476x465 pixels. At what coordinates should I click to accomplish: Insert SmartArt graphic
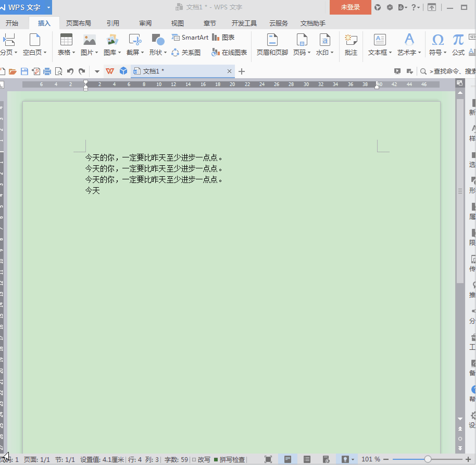click(190, 38)
